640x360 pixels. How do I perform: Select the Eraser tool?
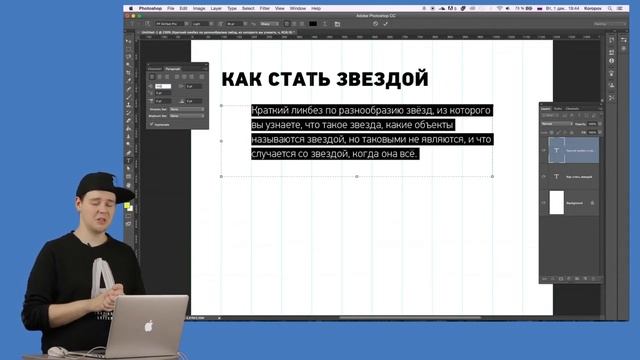tap(129, 120)
